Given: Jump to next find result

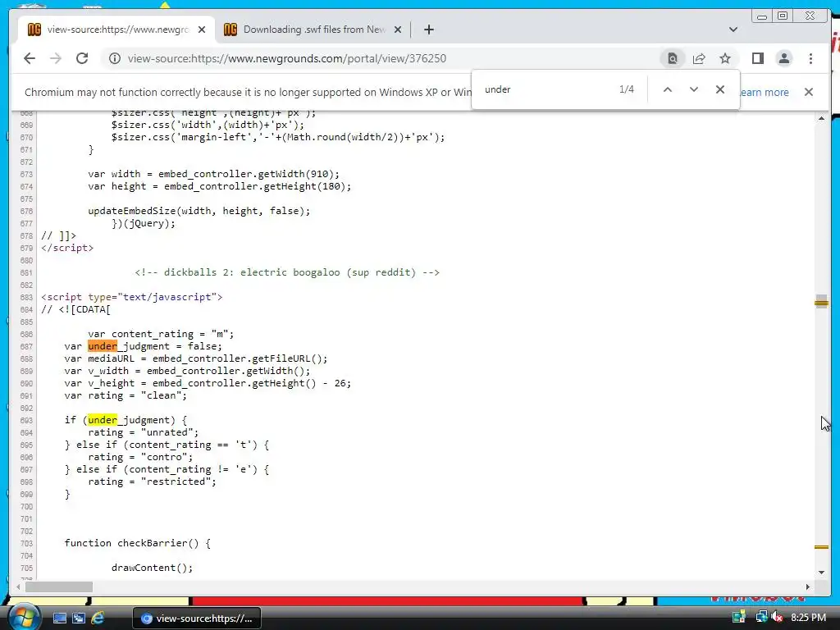Looking at the screenshot, I should tap(694, 89).
